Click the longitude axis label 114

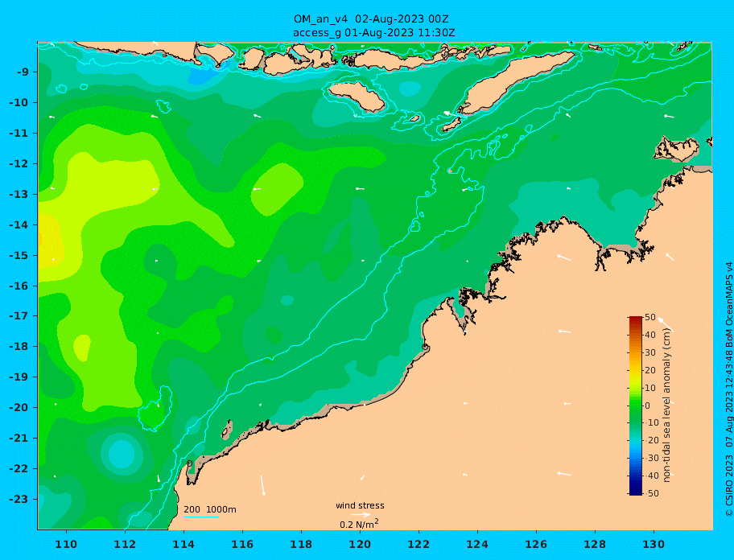[x=183, y=545]
